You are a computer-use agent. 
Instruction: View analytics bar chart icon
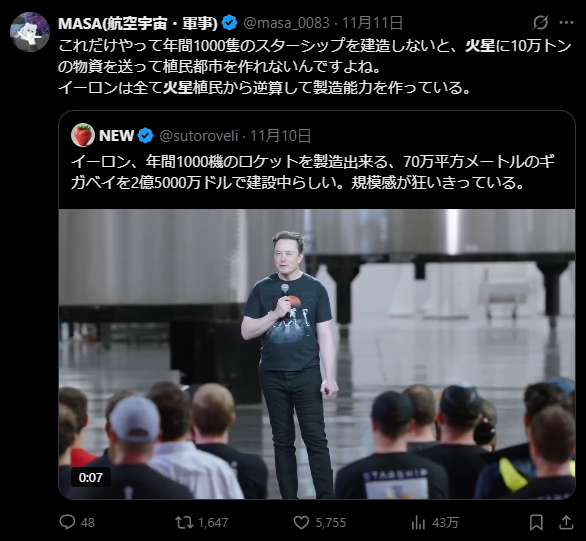tap(418, 522)
